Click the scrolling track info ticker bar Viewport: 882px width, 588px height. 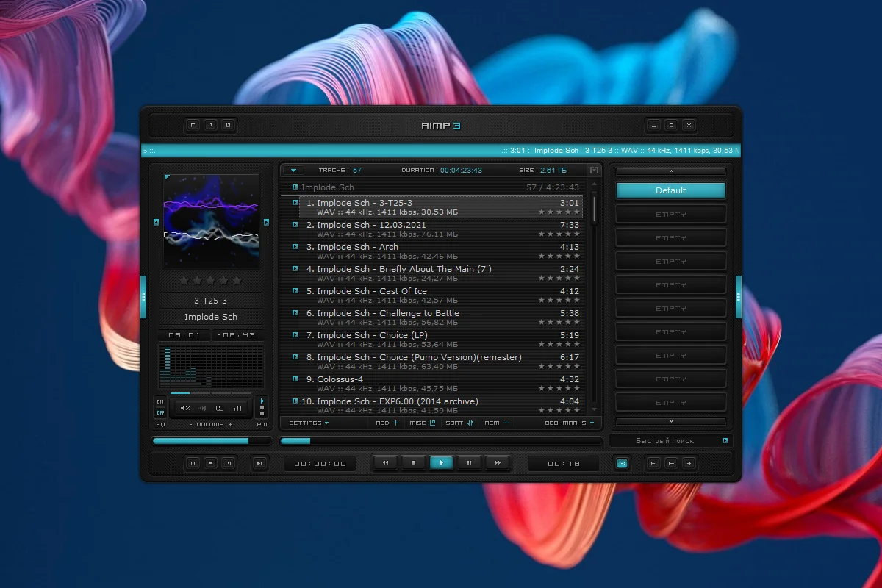tap(441, 151)
